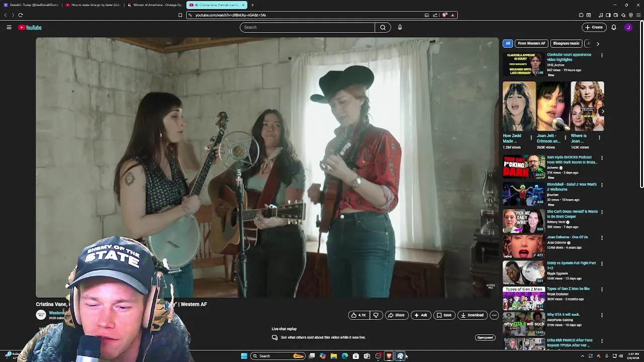Click the Western AF channel avatar

(x=41, y=315)
